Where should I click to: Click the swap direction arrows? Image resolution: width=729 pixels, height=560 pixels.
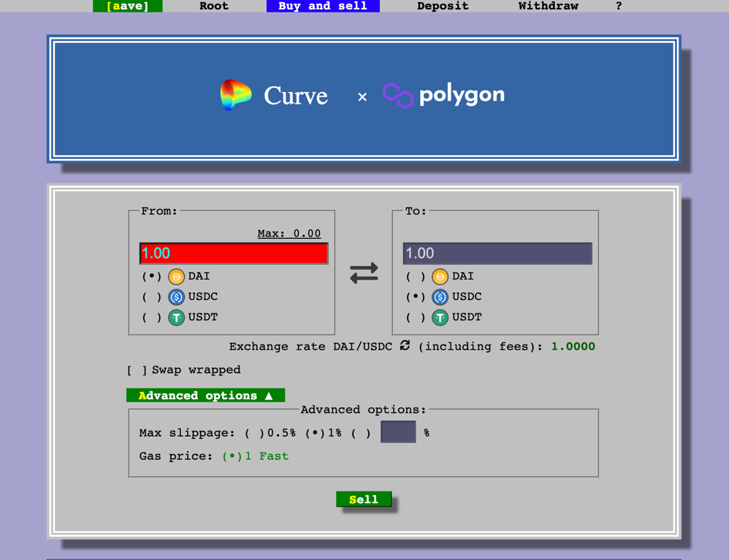364,272
